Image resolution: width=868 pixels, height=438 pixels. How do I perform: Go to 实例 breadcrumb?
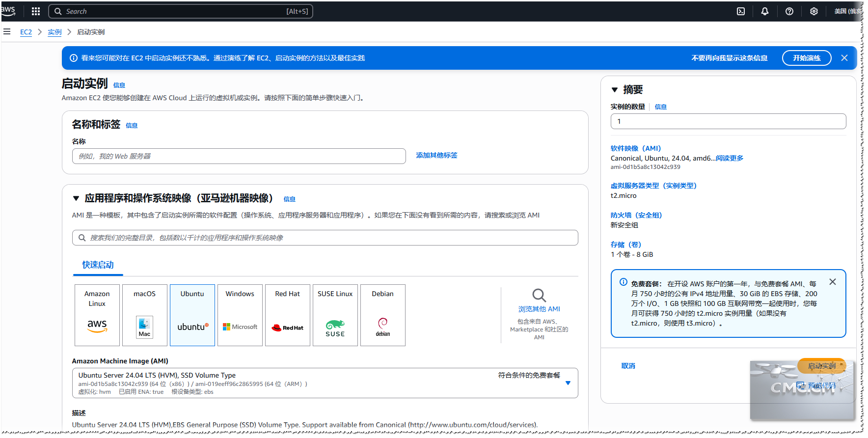click(54, 32)
